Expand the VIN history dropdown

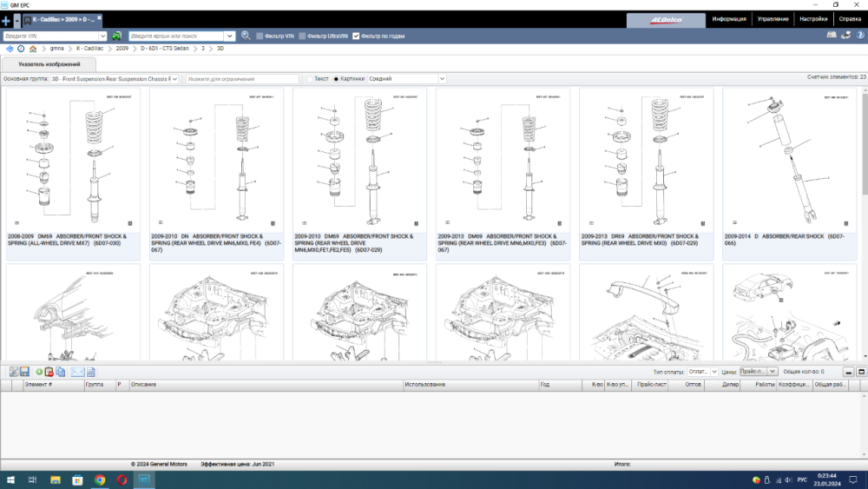tap(103, 36)
